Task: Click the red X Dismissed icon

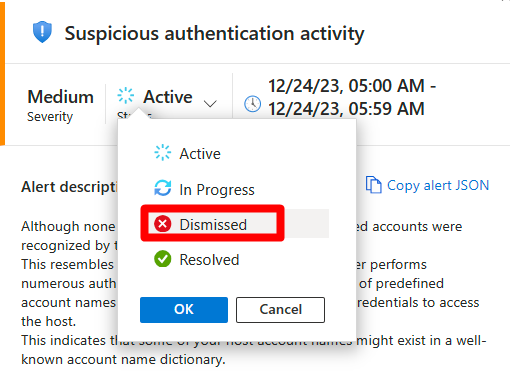Action: click(163, 224)
